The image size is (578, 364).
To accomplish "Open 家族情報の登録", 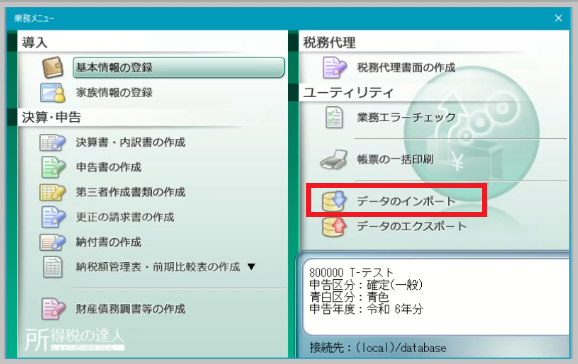I will pyautogui.click(x=114, y=92).
